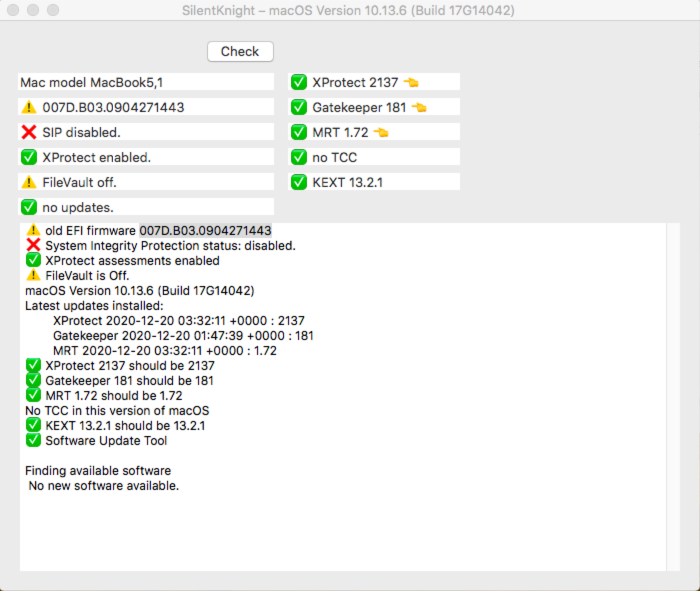Image resolution: width=700 pixels, height=591 pixels.
Task: Click warning icon on old EFI firmware log line
Action: (x=33, y=230)
